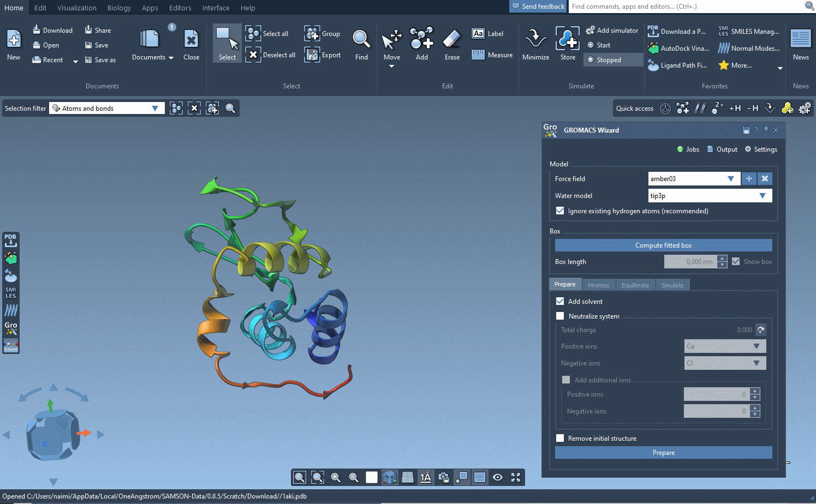
Task: Open Ligand Path Finder favorite
Action: pyautogui.click(x=677, y=65)
